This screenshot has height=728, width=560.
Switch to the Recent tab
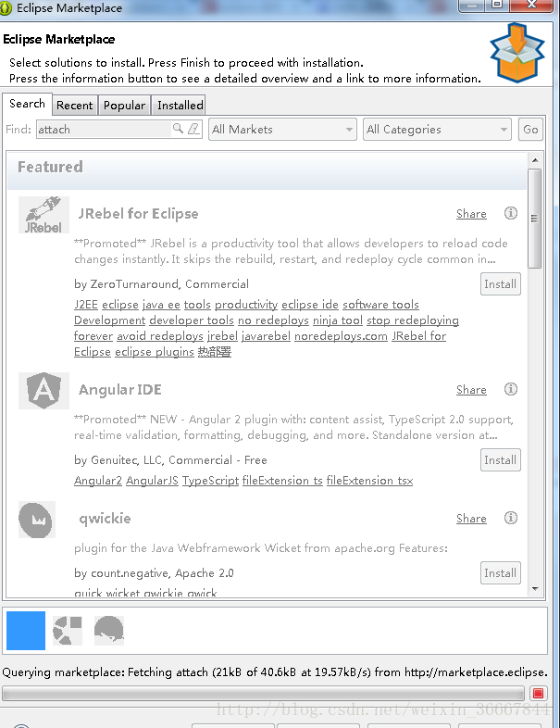pos(75,106)
